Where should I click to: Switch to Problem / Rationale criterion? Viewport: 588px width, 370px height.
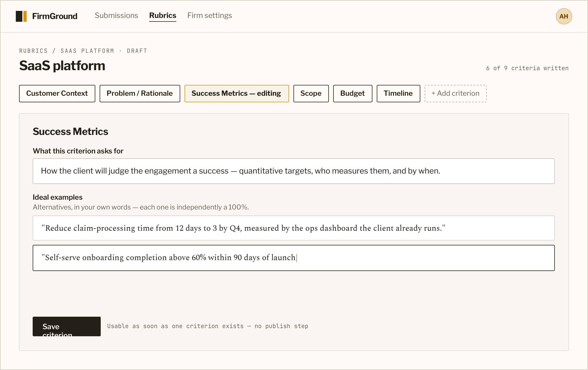pyautogui.click(x=140, y=94)
